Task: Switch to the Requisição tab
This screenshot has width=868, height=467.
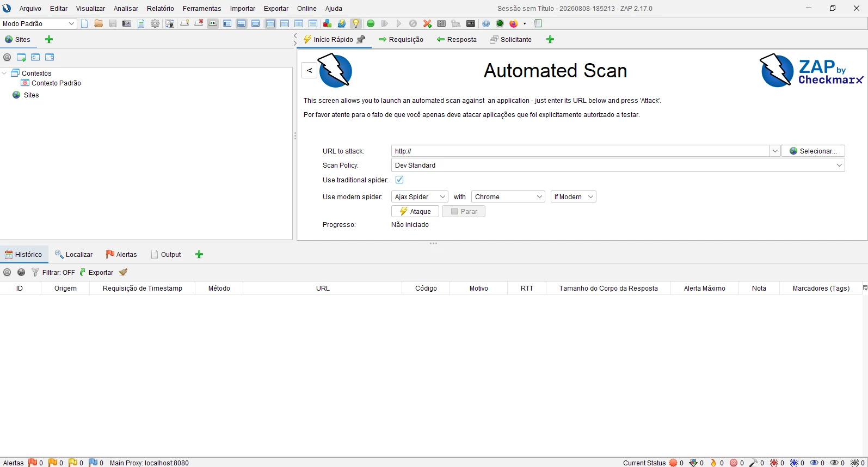Action: tap(401, 39)
